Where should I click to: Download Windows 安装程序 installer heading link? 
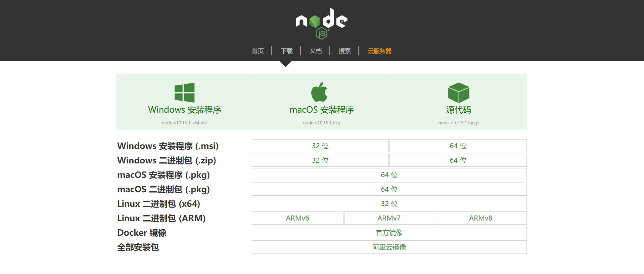(185, 110)
